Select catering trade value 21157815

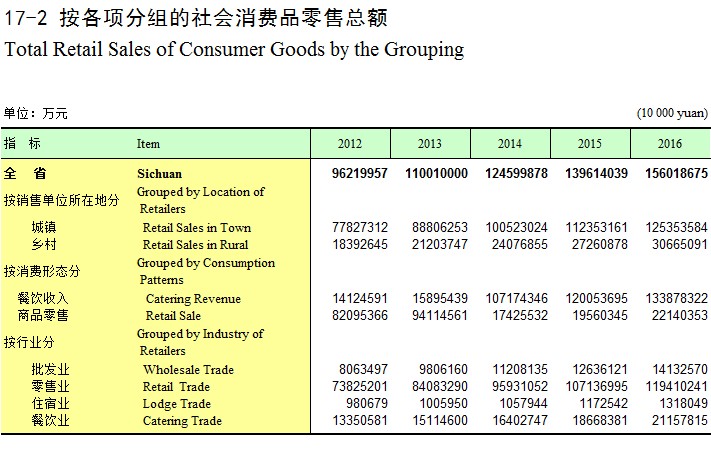[680, 420]
